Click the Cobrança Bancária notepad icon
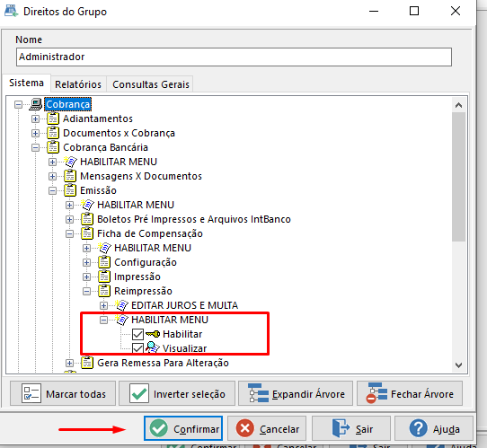The height and width of the screenshot is (448, 487). pos(53,147)
